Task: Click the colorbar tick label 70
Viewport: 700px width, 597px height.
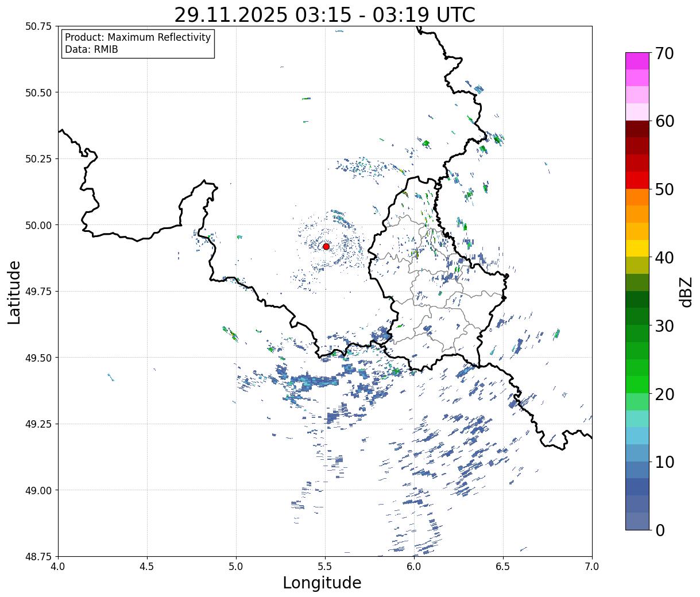Action: (x=664, y=53)
